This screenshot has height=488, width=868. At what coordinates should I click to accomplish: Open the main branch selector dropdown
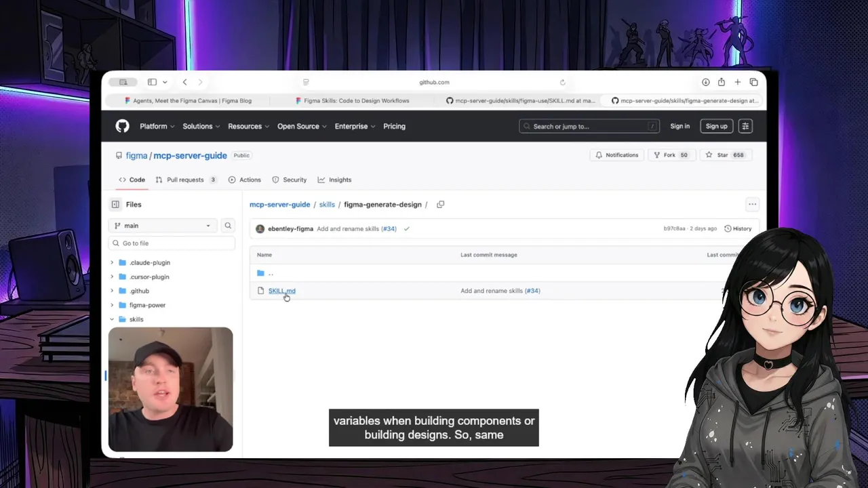pos(163,226)
